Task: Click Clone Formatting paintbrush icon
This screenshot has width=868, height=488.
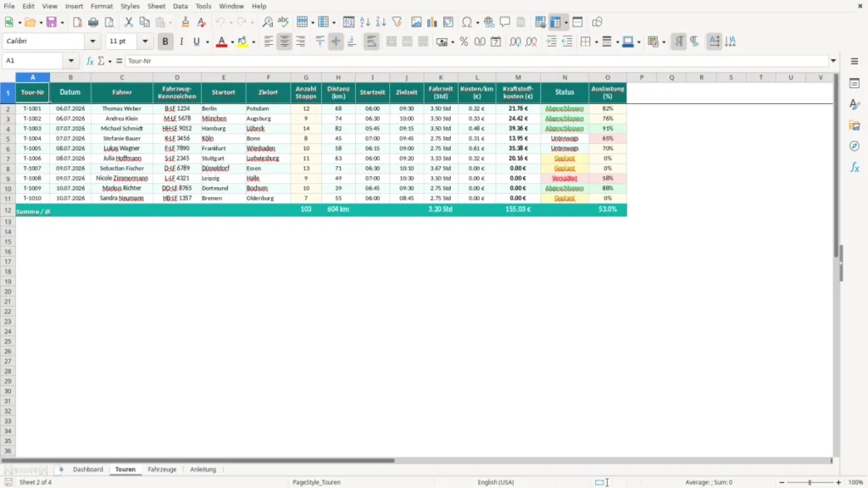Action: 186,22
